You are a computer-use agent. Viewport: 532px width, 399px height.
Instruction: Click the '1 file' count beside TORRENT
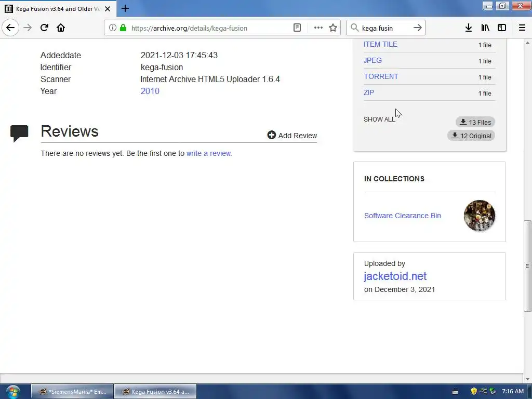485,77
